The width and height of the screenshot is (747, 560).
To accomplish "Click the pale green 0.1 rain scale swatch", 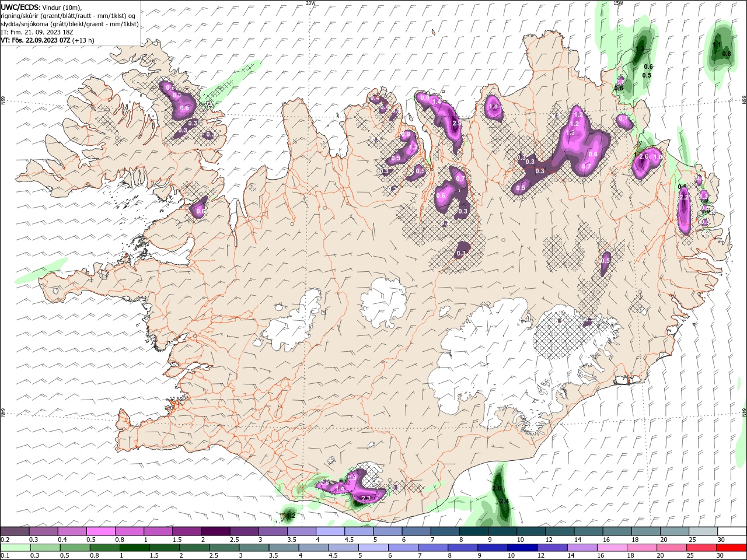I will [16, 548].
